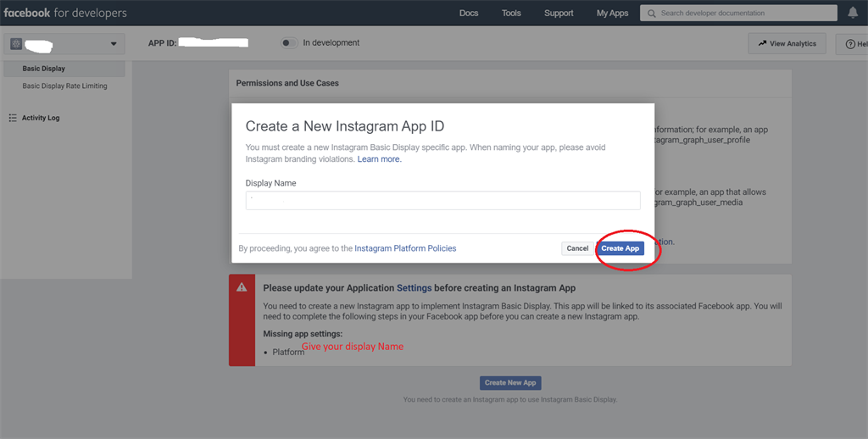Toggle the In development switch
The image size is (868, 439).
[289, 42]
